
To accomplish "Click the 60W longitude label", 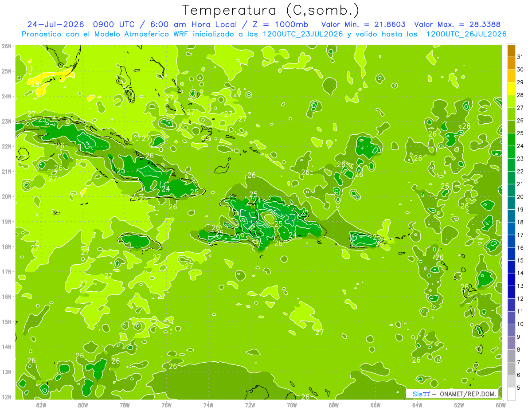I will click(501, 405).
